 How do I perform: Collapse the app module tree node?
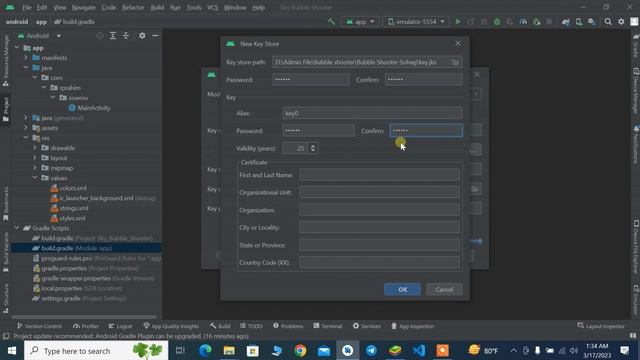click(17, 48)
